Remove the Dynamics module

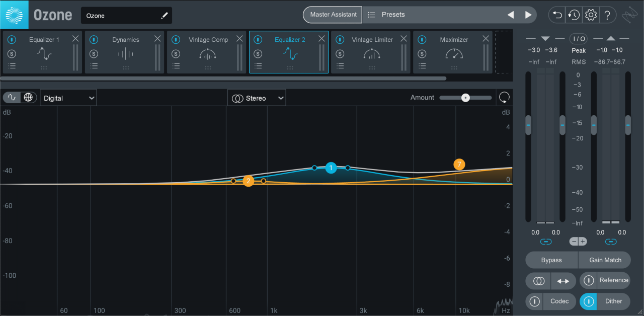(157, 39)
